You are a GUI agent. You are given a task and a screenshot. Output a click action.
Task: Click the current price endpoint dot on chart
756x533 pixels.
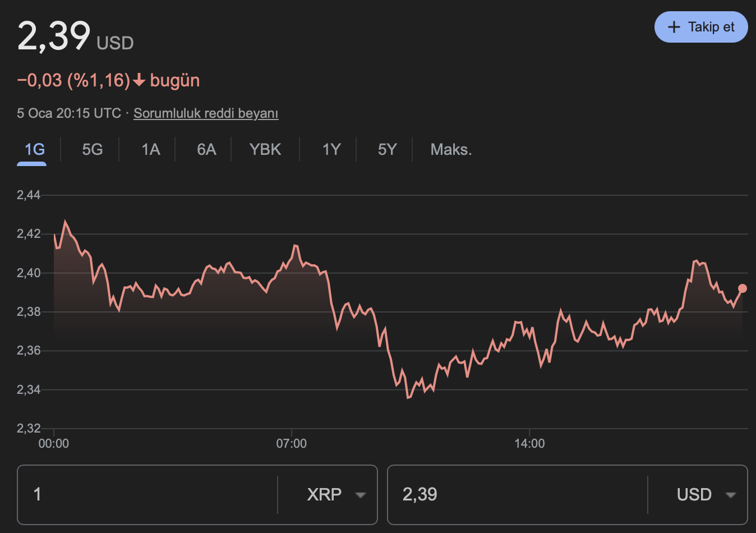(x=743, y=288)
